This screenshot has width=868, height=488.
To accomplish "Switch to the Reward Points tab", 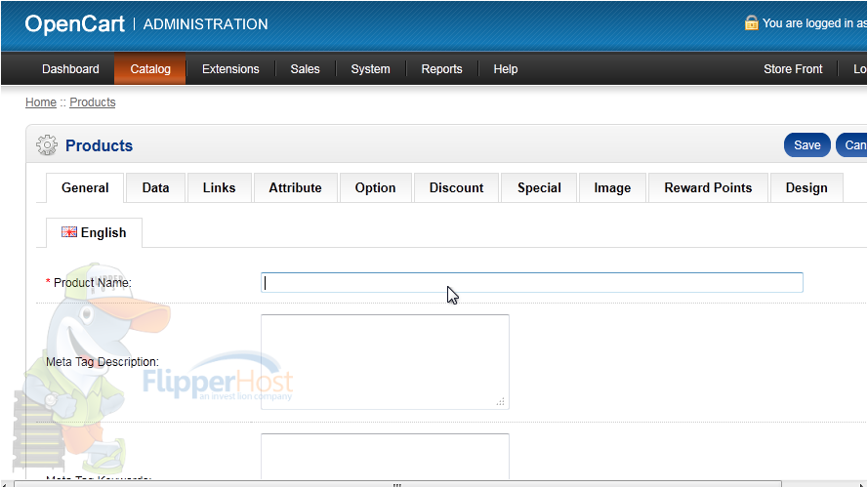I will pyautogui.click(x=708, y=188).
